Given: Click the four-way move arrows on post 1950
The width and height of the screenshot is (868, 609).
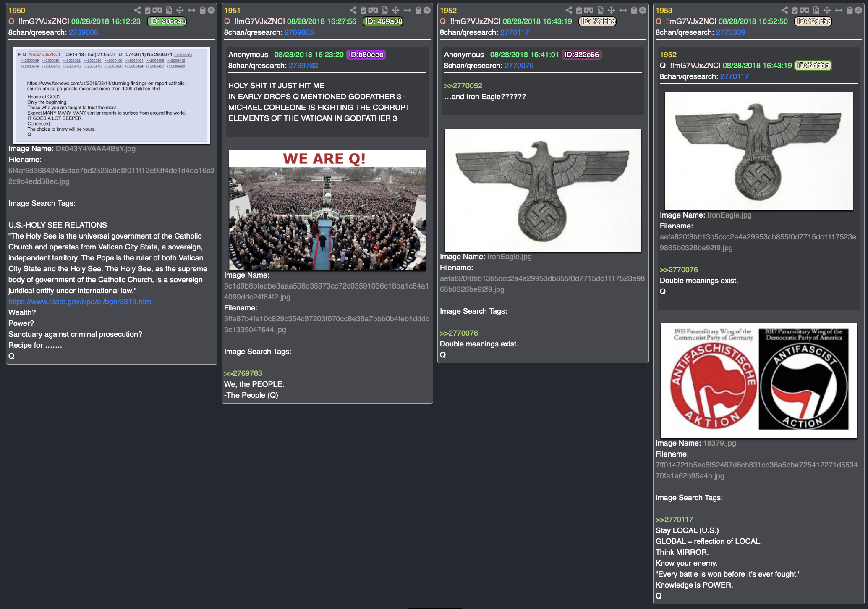Looking at the screenshot, I should pos(180,10).
